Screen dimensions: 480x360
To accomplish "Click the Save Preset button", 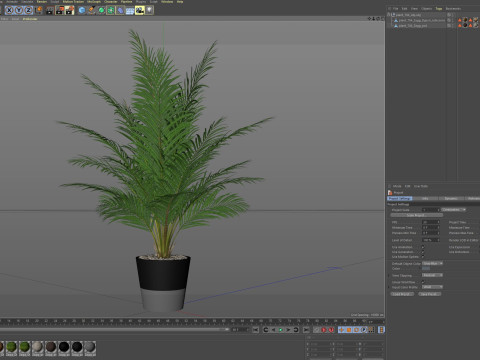I will 429,294.
